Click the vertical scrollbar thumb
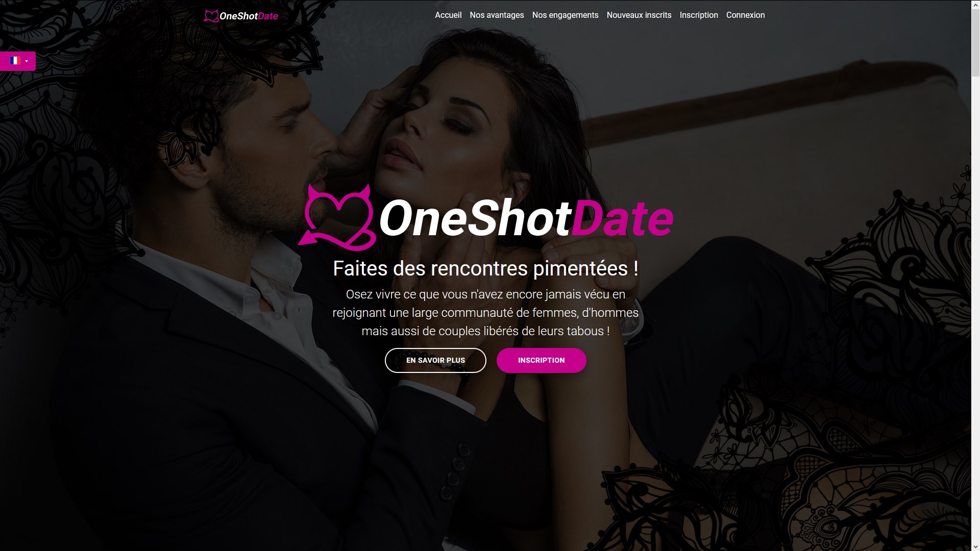980x551 pixels. (x=975, y=42)
